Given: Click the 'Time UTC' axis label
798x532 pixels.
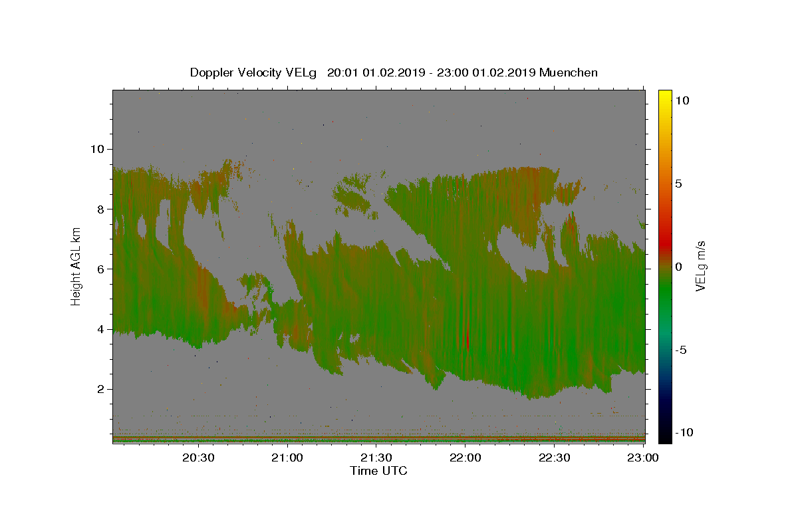Looking at the screenshot, I should click(378, 470).
